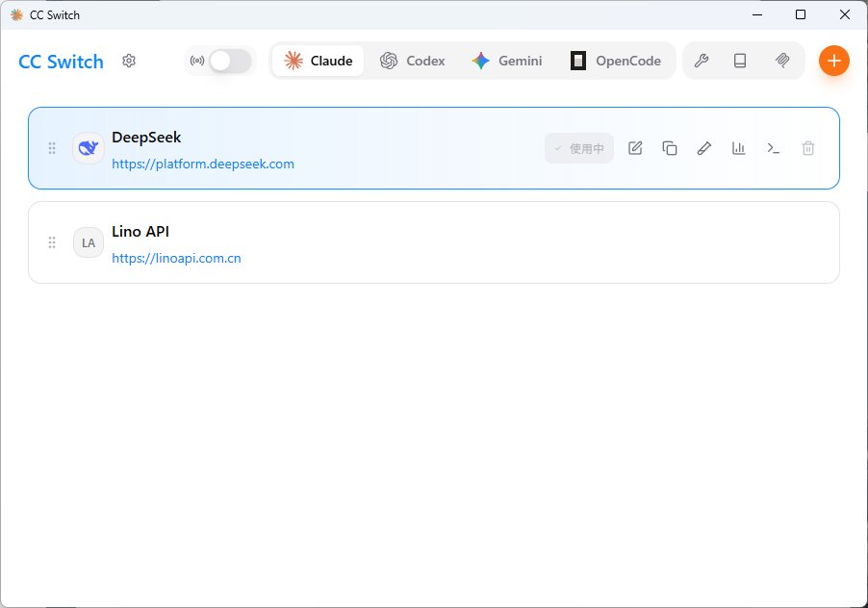Open the book icon in the toolbar
The height and width of the screenshot is (608, 868).
[740, 61]
